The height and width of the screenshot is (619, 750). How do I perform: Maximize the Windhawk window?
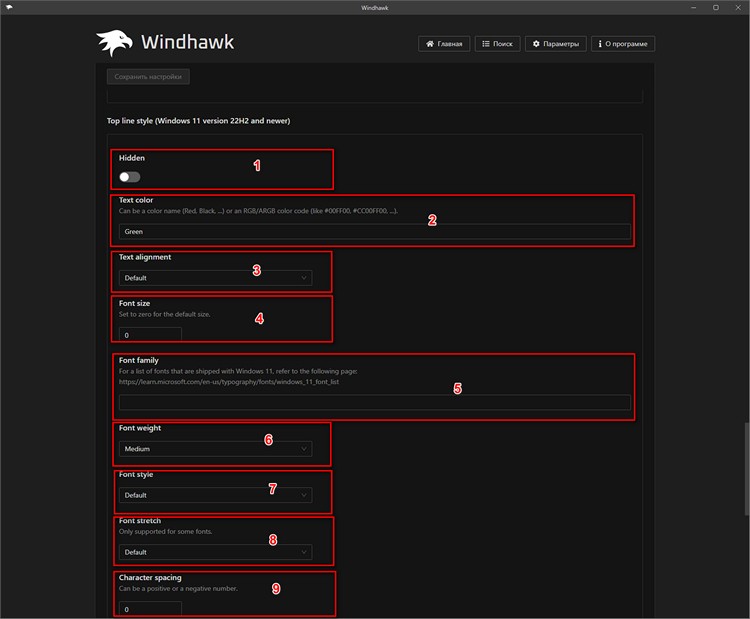(x=716, y=7)
